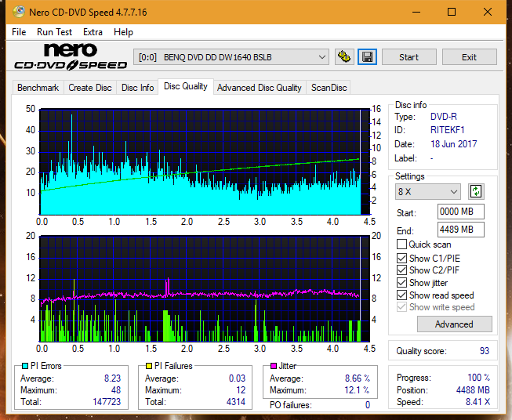Toggle Show C1/PIE checkbox

(x=401, y=259)
